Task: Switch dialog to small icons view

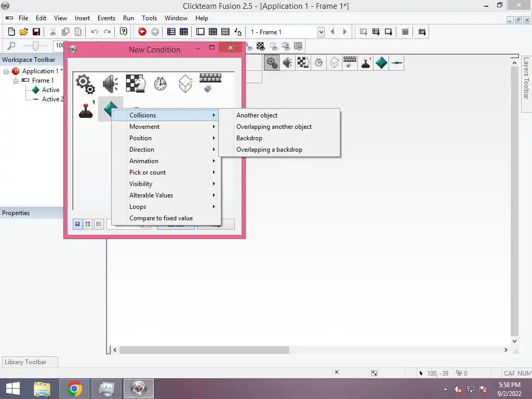Action: 88,224
